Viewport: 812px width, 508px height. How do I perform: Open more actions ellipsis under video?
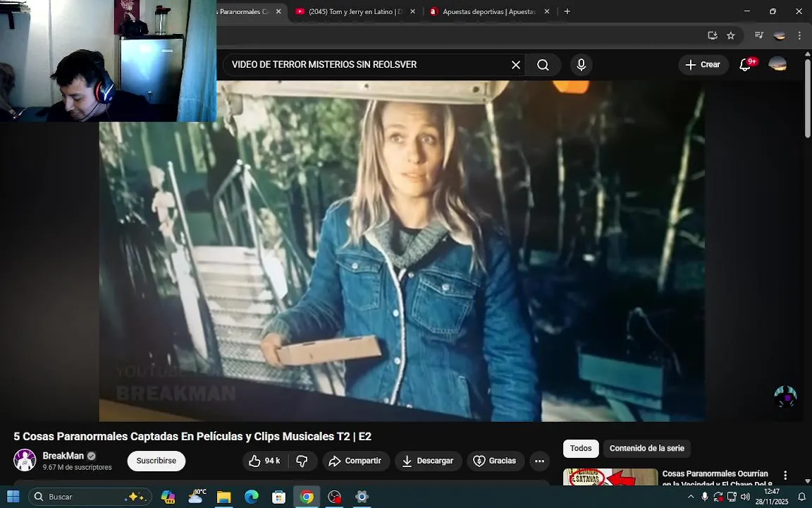coord(539,461)
